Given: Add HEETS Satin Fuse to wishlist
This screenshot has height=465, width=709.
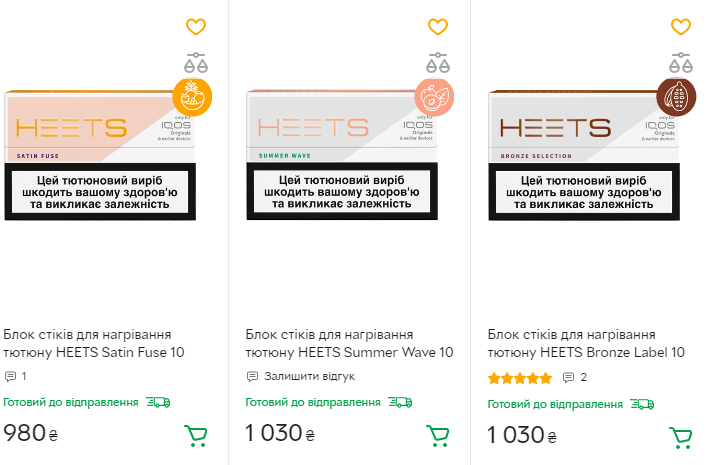Looking at the screenshot, I should [x=196, y=27].
